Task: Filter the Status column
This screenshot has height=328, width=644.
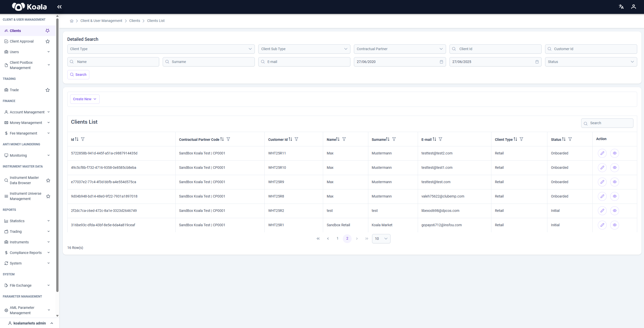Action: tap(570, 139)
